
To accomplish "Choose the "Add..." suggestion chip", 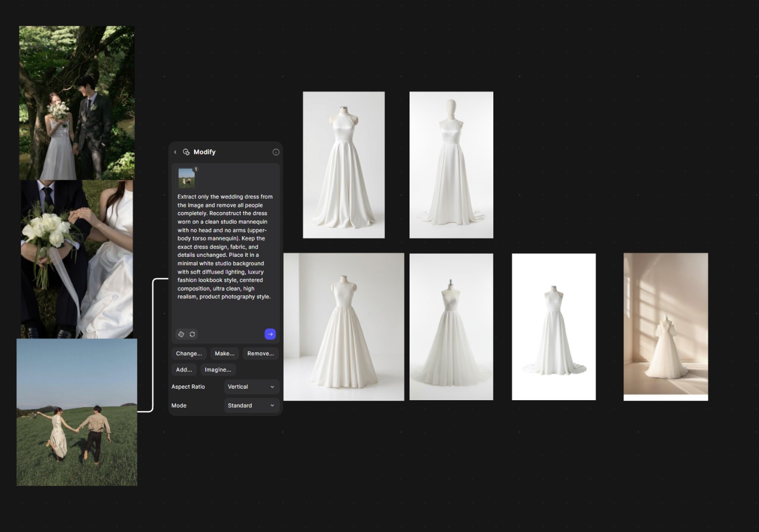I will click(x=184, y=370).
